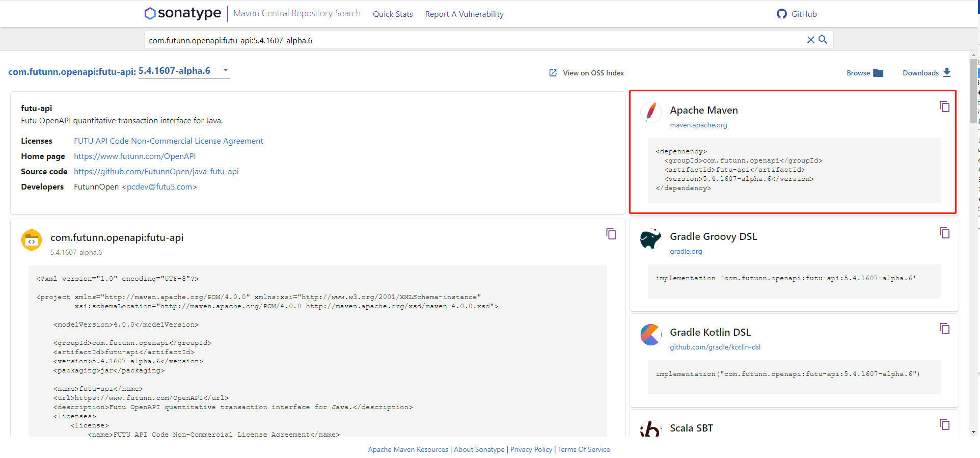Copy the Apache Maven dependency snippet

pos(944,106)
